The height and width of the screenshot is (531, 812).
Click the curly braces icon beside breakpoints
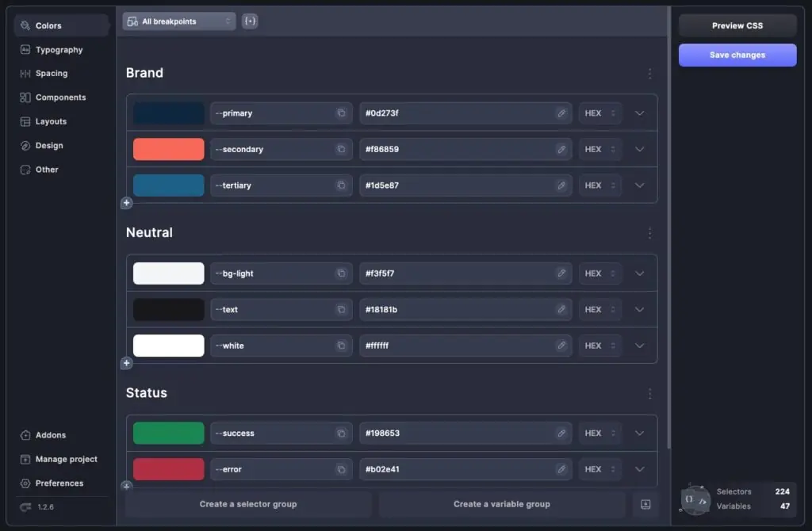pyautogui.click(x=250, y=21)
